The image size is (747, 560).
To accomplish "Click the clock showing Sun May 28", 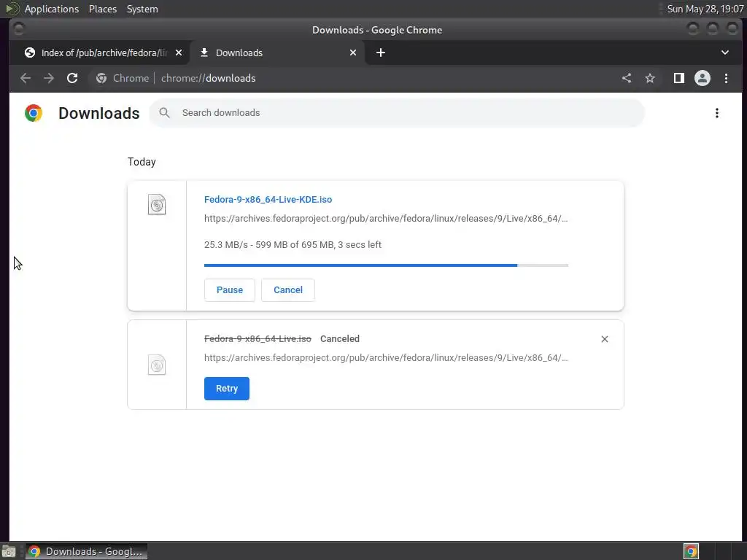I will 705,9.
